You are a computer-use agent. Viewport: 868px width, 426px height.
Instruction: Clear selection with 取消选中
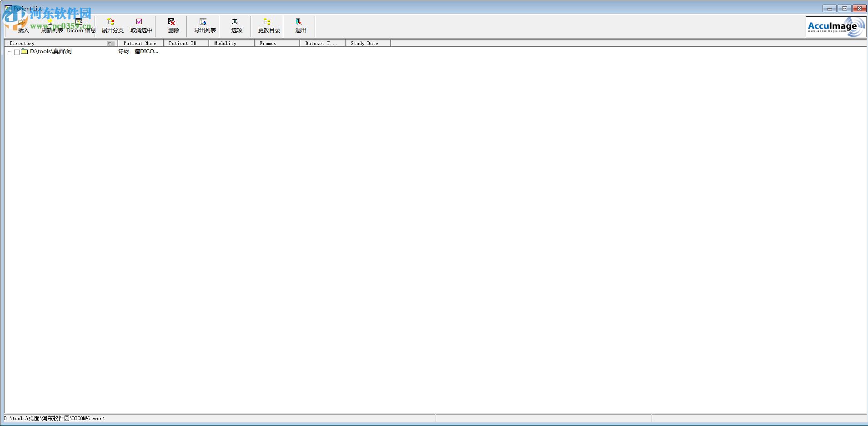coord(141,25)
